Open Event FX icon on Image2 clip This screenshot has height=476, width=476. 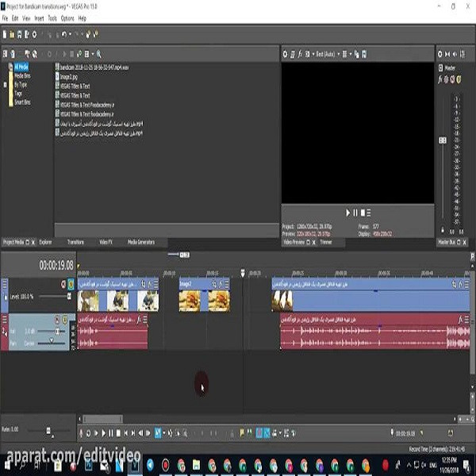pos(221,284)
